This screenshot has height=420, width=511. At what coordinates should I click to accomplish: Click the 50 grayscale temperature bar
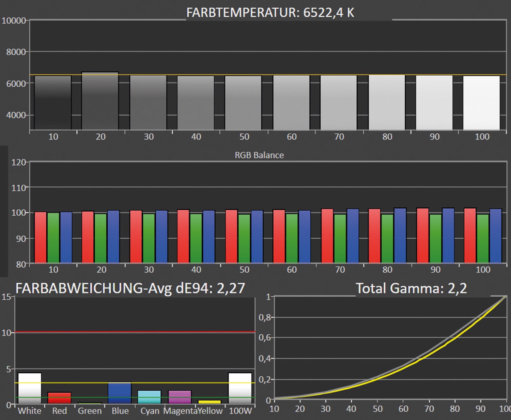243,103
